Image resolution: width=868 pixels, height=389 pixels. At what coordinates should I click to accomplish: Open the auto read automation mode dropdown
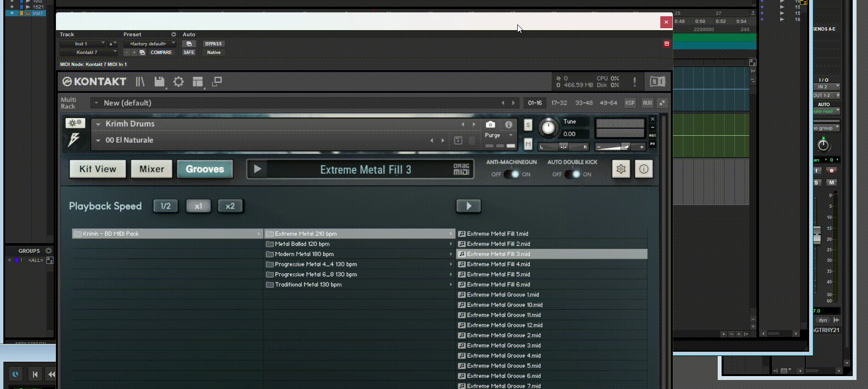(826, 111)
